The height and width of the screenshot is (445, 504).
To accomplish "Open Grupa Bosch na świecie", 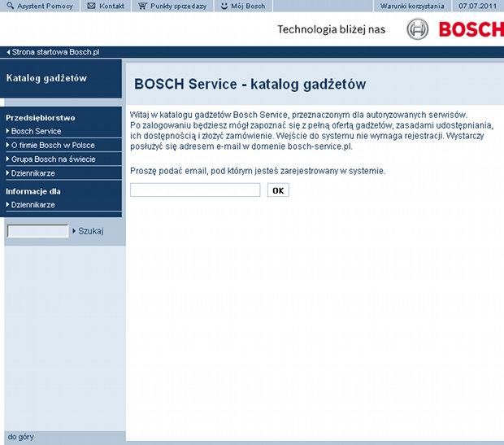I will pos(54,159).
